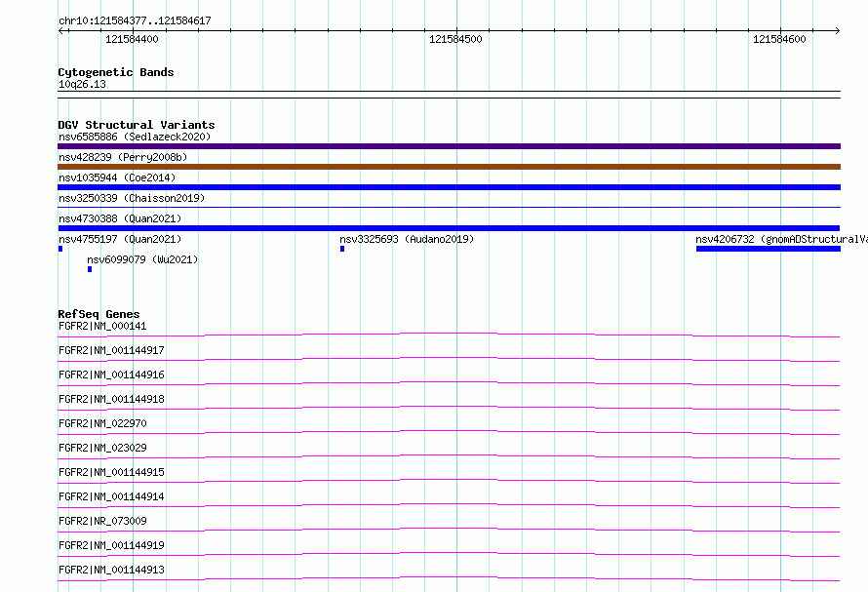Click the DGV Structural Variants track title

[137, 125]
